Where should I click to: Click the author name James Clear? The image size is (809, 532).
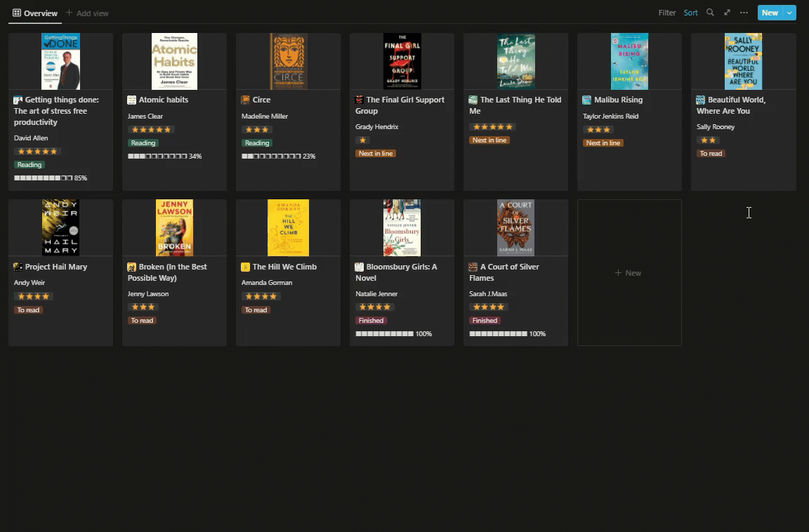(145, 116)
